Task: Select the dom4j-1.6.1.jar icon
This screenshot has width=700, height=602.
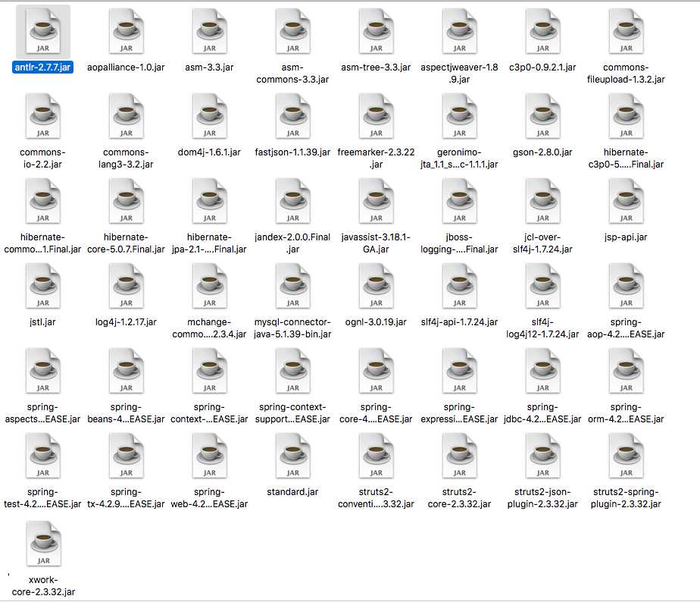Action: pyautogui.click(x=209, y=117)
